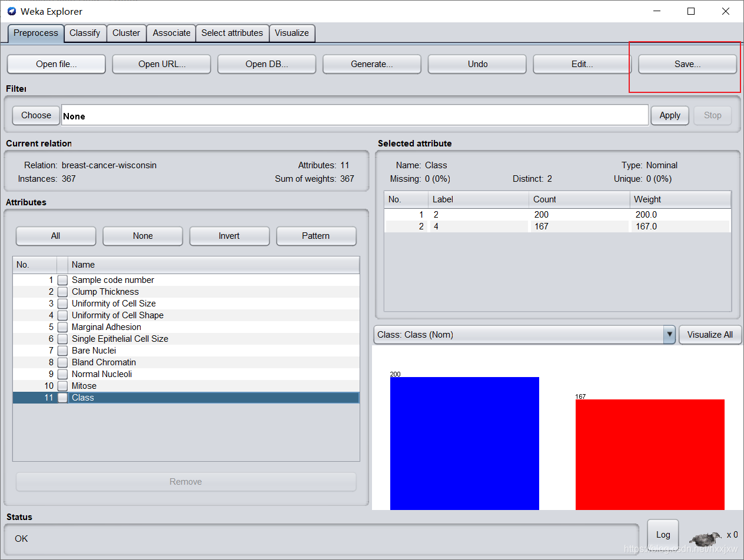The height and width of the screenshot is (560, 744).
Task: Select the Preprocess tab
Action: coord(36,33)
